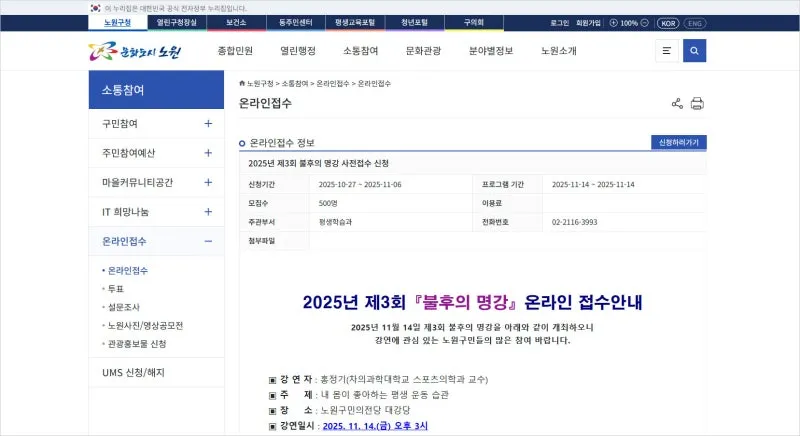Click the blue search magnifier icon
Screen dimensions: 800x436
[694, 51]
